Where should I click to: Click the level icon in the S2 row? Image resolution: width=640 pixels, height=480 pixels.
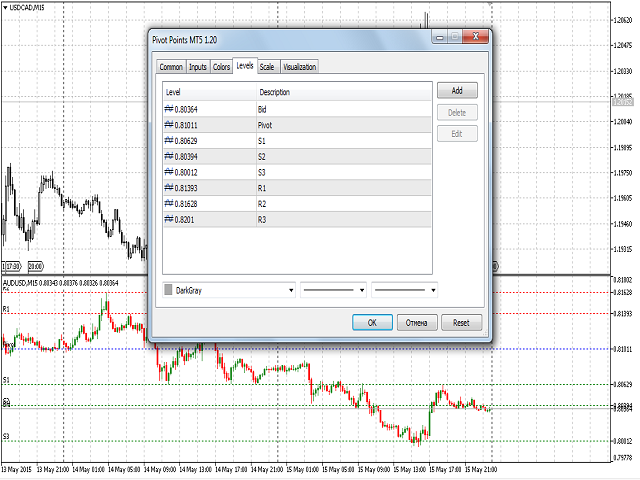(169, 156)
